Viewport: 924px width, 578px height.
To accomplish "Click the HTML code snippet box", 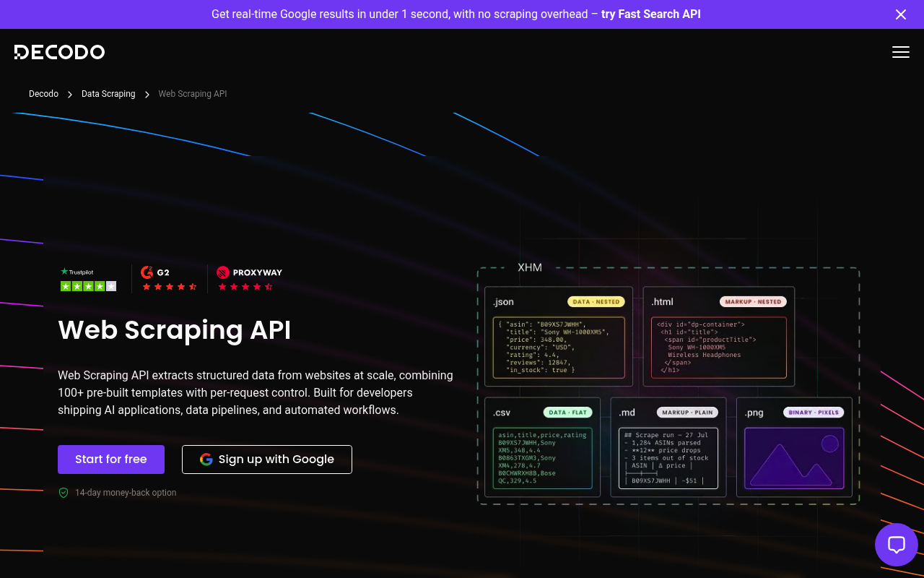I will point(718,348).
